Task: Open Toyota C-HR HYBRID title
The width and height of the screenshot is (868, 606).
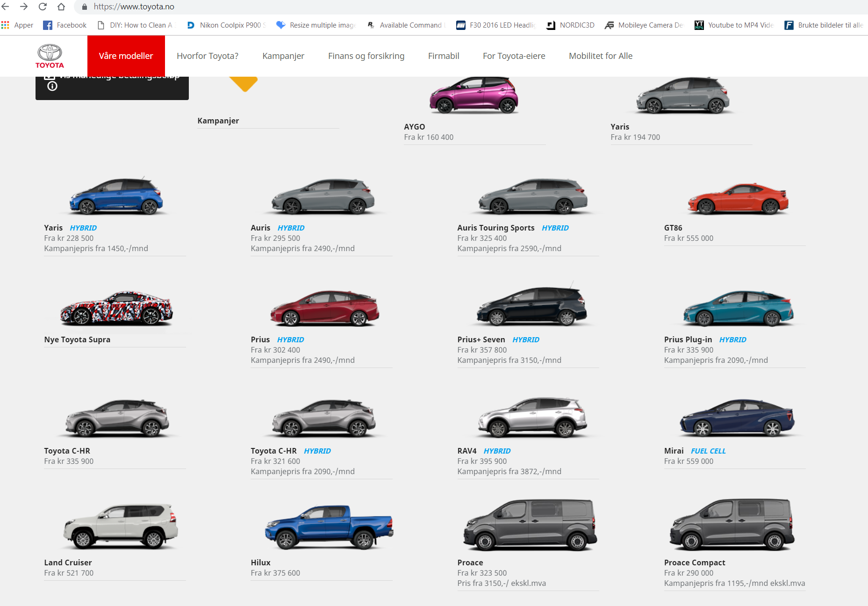Action: (291, 451)
